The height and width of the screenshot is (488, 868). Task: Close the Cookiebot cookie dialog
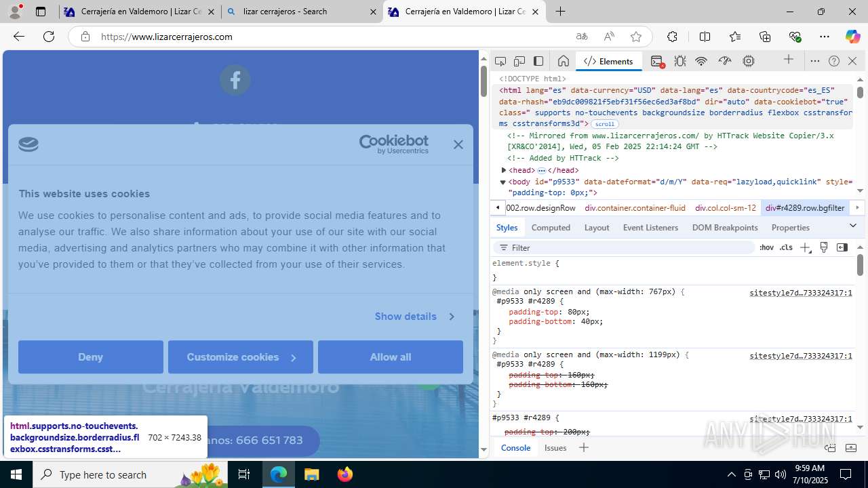[x=458, y=144]
